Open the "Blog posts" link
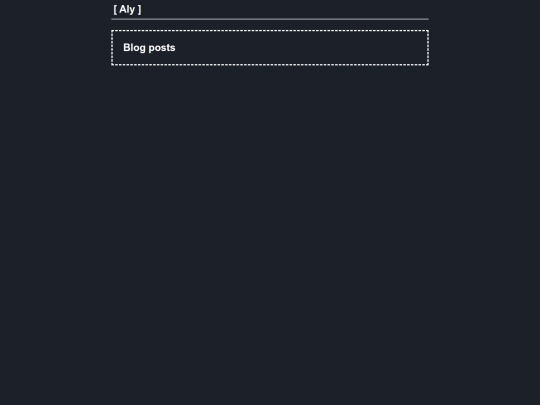 click(x=149, y=48)
